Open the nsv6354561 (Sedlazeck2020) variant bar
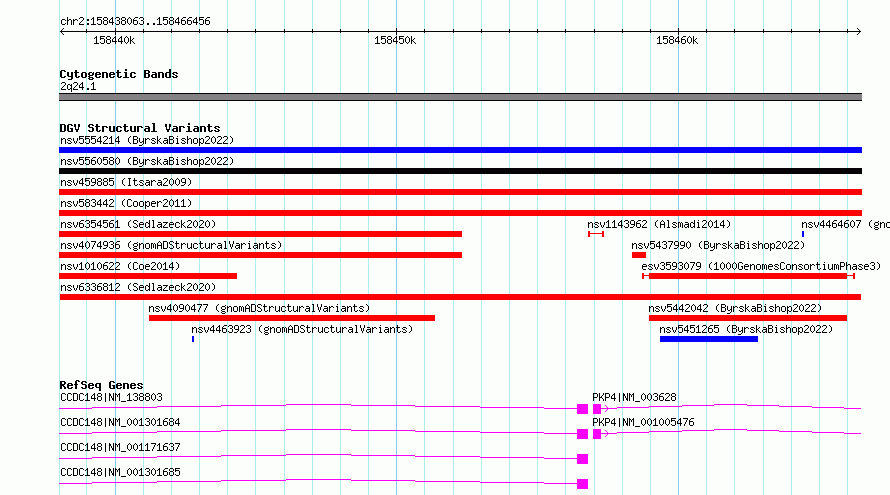890x495 pixels. click(x=261, y=234)
